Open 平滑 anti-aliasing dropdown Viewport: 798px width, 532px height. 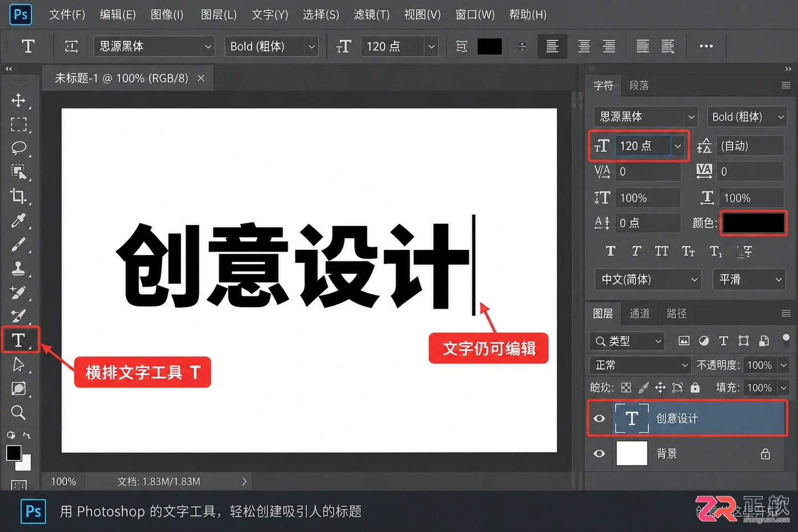(749, 279)
